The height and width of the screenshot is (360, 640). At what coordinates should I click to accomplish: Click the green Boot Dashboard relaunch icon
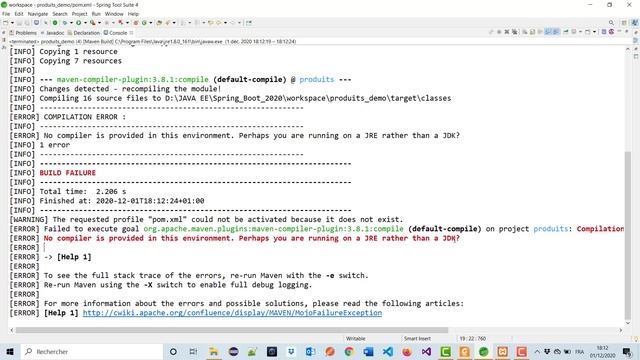tap(55, 23)
